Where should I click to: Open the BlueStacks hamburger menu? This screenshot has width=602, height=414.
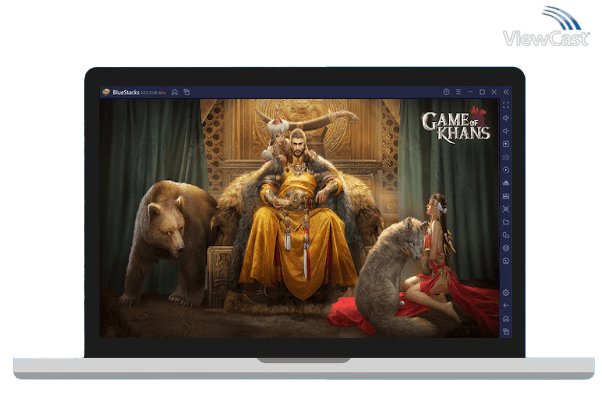[458, 92]
